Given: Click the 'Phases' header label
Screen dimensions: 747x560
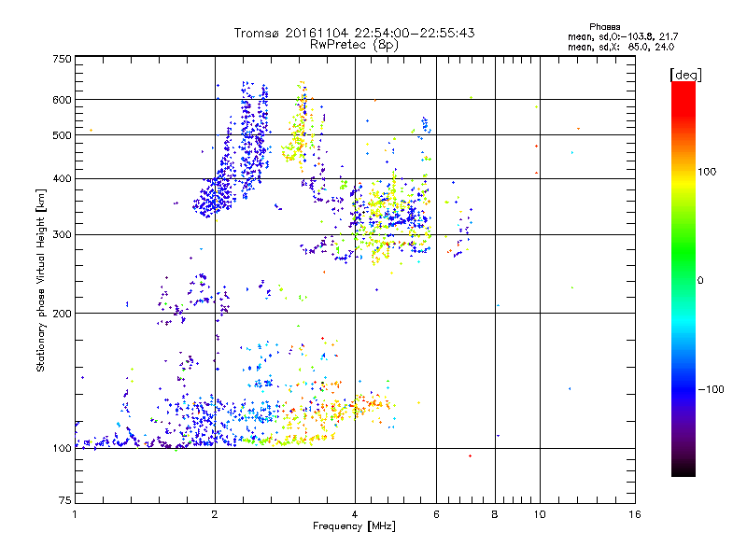Looking at the screenshot, I should click(x=604, y=27).
